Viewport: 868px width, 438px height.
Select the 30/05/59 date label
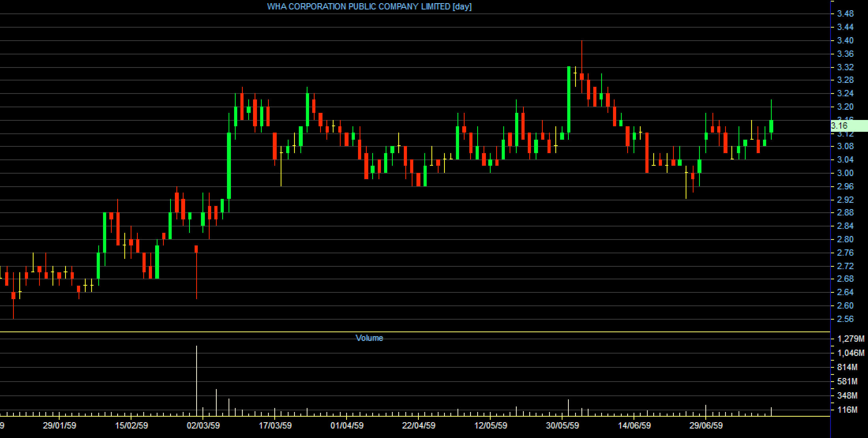click(562, 425)
